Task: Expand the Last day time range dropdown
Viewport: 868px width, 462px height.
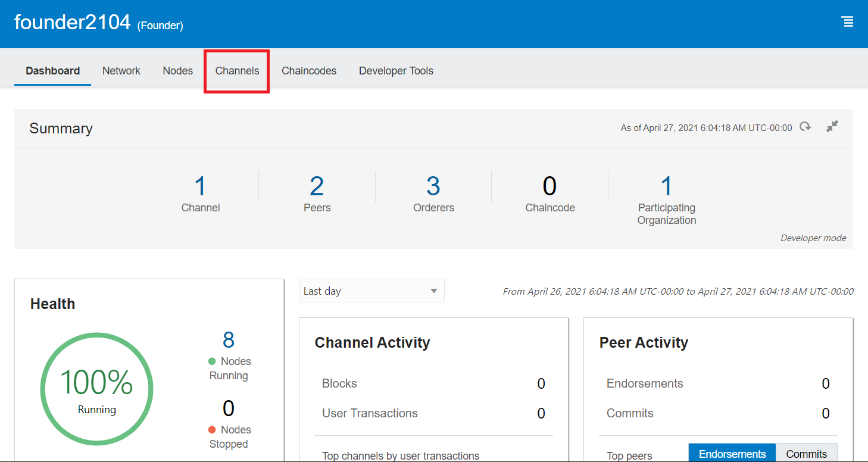Action: (x=371, y=291)
